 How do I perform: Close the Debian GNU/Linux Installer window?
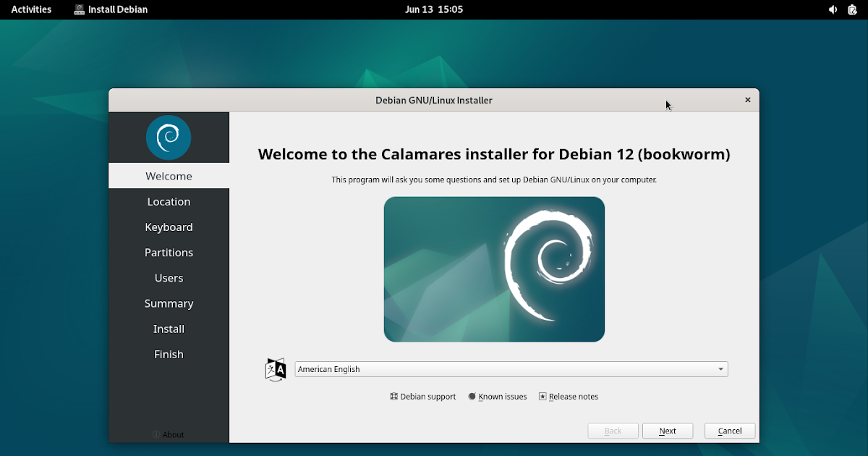748,100
